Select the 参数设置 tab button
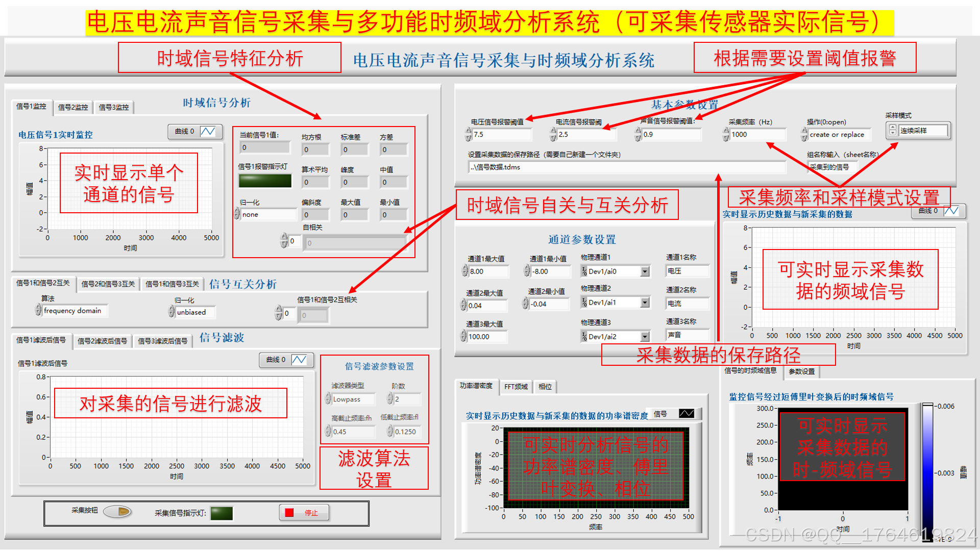Screen dimensions: 980x551 coord(801,371)
